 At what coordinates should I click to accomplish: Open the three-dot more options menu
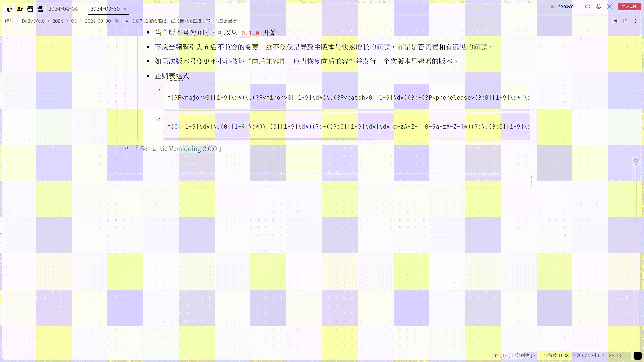(636, 21)
